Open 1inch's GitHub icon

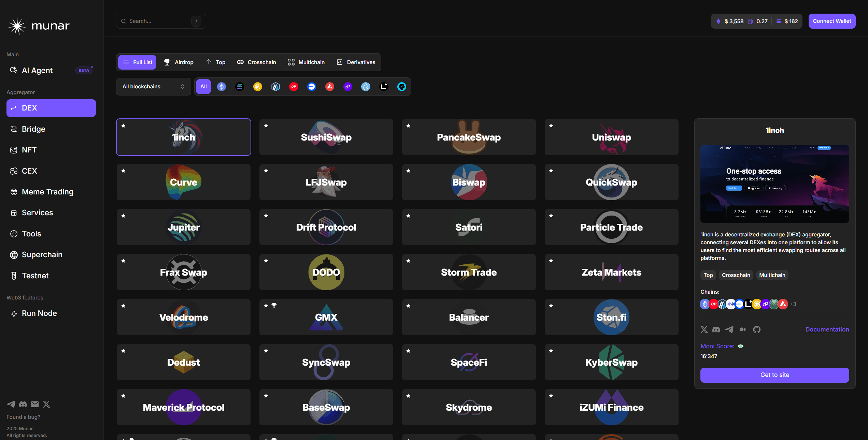click(x=757, y=329)
